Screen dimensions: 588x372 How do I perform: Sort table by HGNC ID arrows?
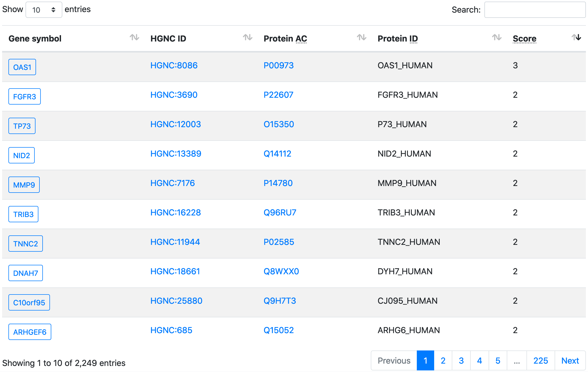pos(247,38)
